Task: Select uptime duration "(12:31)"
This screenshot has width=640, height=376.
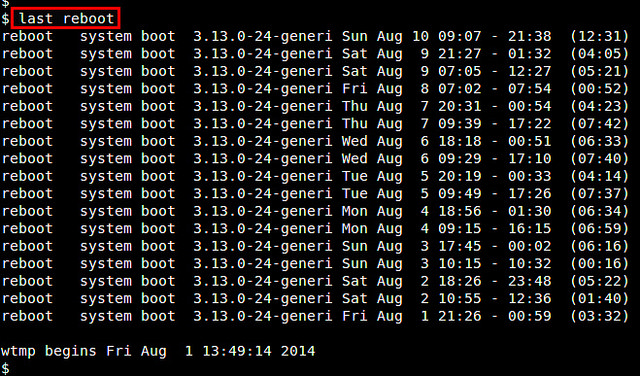Action: (599, 36)
